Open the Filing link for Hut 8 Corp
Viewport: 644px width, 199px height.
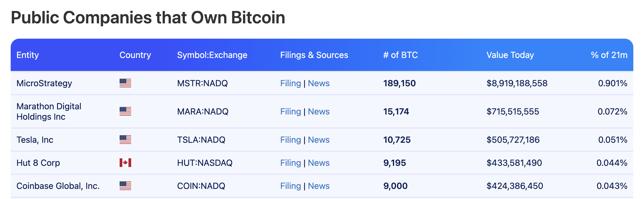coord(290,163)
